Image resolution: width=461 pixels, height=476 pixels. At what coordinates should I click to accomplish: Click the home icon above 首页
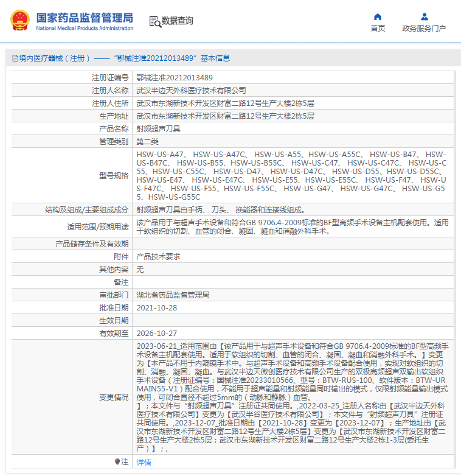(378, 16)
